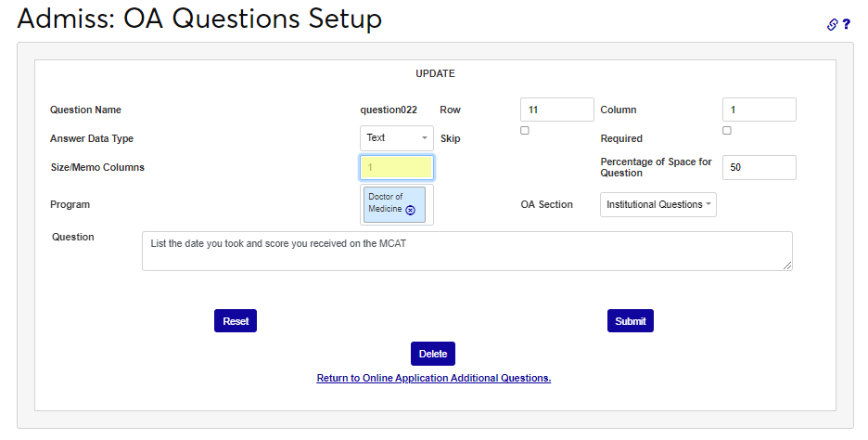Edit Percentage of Space for Question field

click(x=759, y=167)
